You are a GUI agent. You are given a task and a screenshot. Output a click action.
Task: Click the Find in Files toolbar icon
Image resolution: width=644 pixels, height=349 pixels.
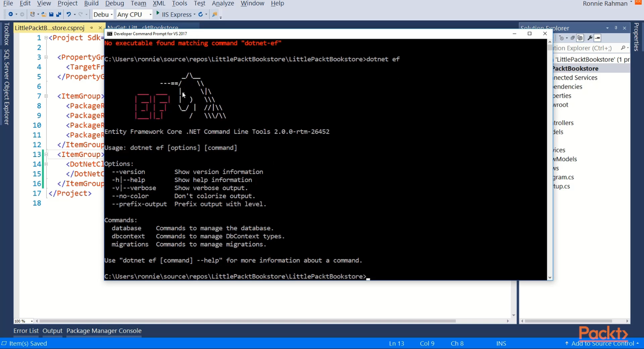[x=215, y=14]
